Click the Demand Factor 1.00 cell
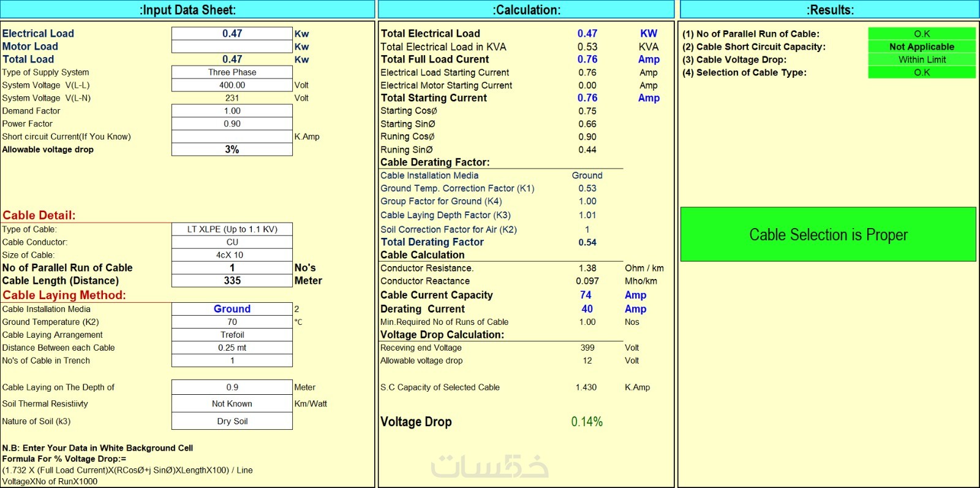The image size is (980, 488). [x=232, y=111]
